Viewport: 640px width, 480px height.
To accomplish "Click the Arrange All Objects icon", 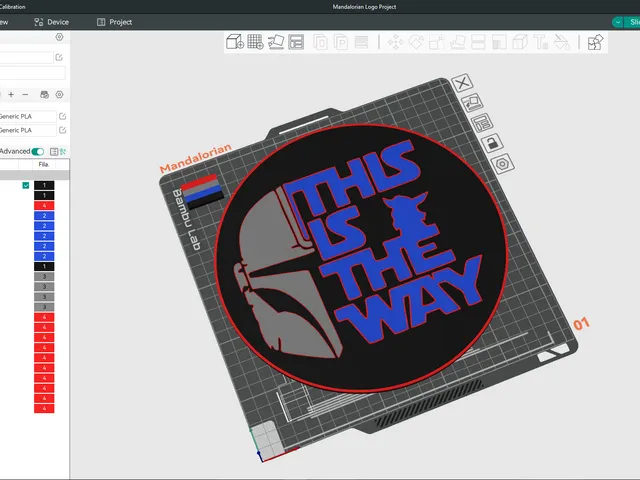I will pyautogui.click(x=296, y=42).
